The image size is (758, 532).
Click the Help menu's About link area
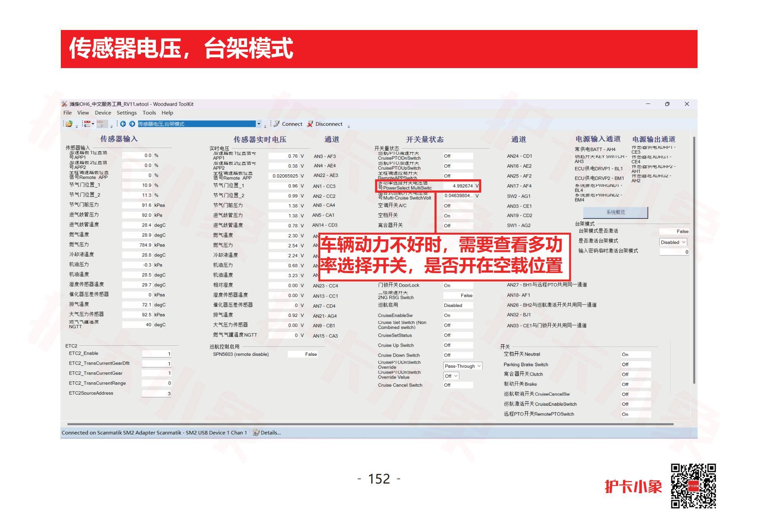pos(167,112)
